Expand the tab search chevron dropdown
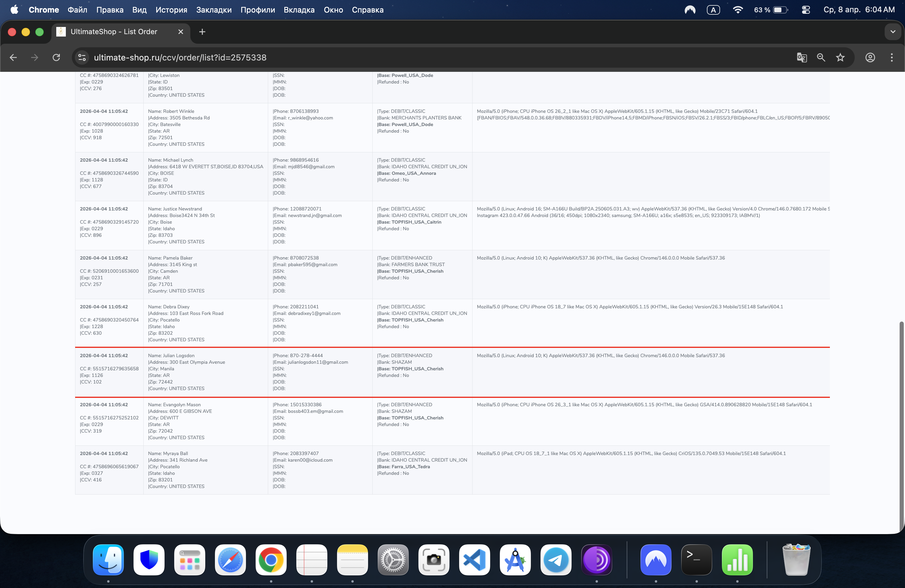The width and height of the screenshot is (905, 588). click(892, 32)
